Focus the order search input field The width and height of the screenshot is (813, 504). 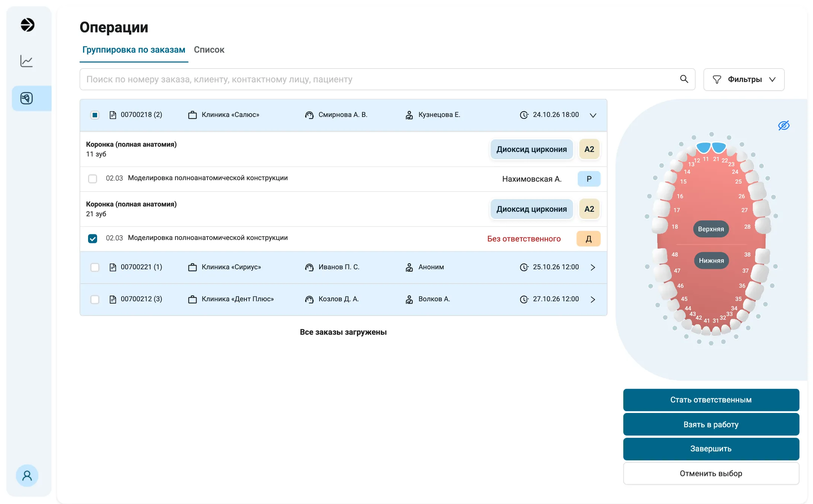pos(387,79)
